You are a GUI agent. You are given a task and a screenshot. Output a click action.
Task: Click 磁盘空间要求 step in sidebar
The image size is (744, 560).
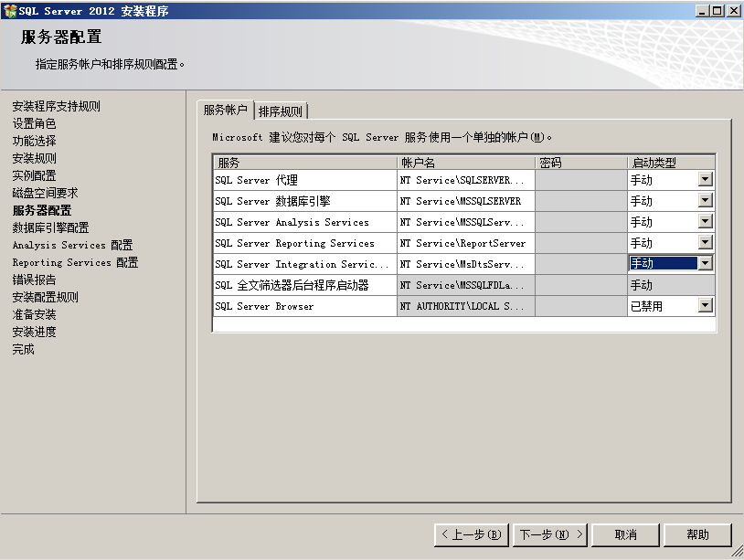(x=45, y=193)
